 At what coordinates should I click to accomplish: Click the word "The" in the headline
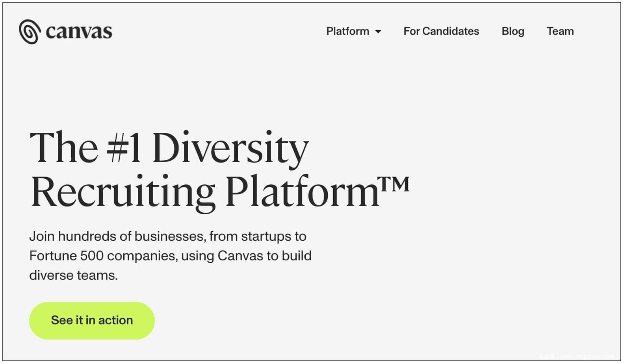click(64, 148)
